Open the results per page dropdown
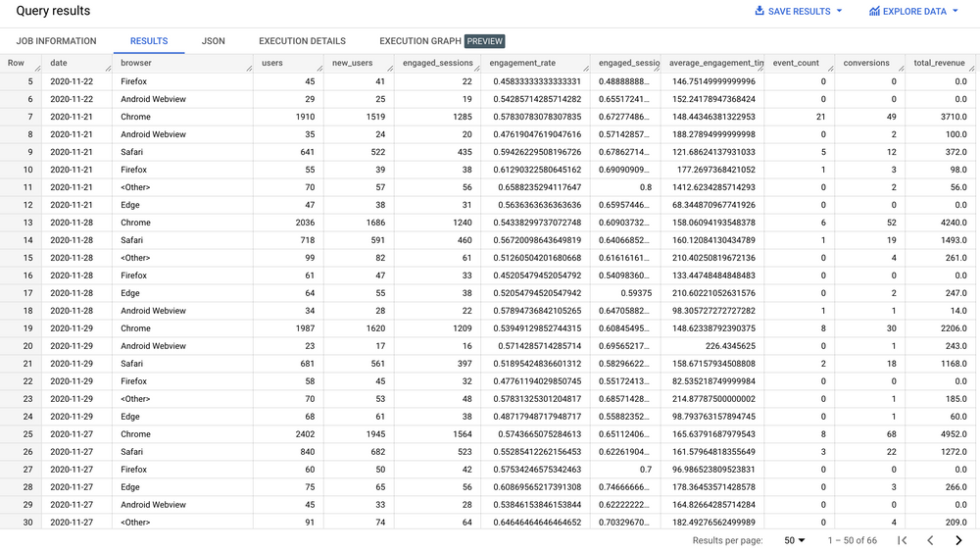Image resolution: width=980 pixels, height=551 pixels. [x=795, y=540]
